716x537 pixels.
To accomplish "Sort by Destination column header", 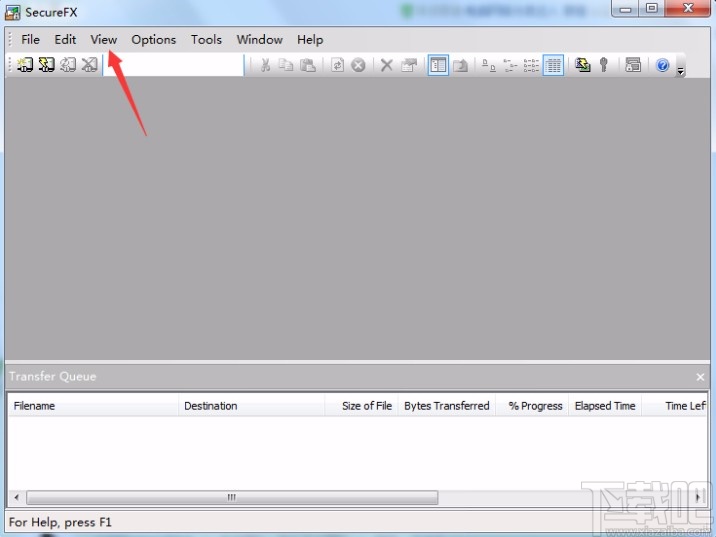I will tap(252, 406).
